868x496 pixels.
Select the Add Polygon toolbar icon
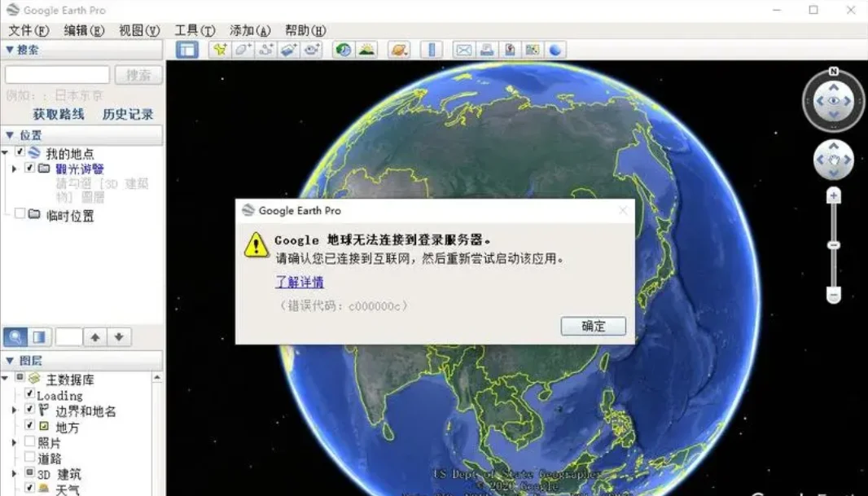[x=243, y=50]
